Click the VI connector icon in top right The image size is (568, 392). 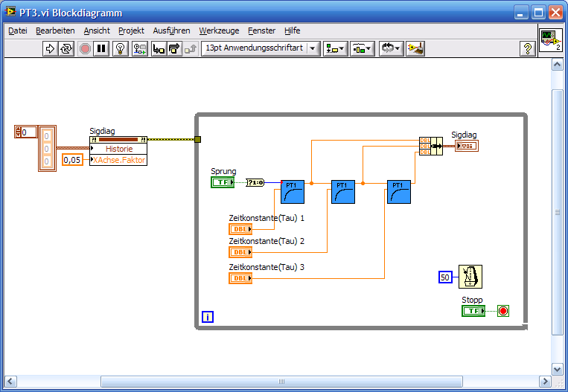tap(551, 40)
